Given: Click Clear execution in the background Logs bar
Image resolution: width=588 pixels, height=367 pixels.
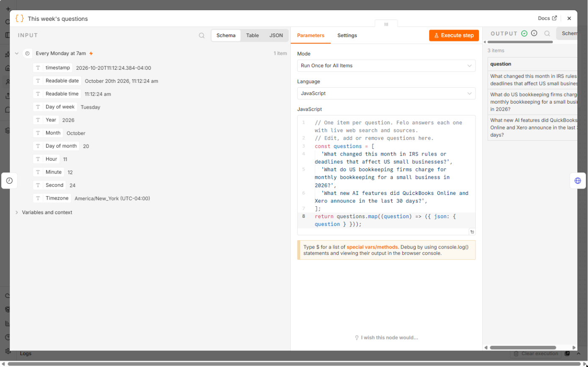Looking at the screenshot, I should pyautogui.click(x=536, y=353).
